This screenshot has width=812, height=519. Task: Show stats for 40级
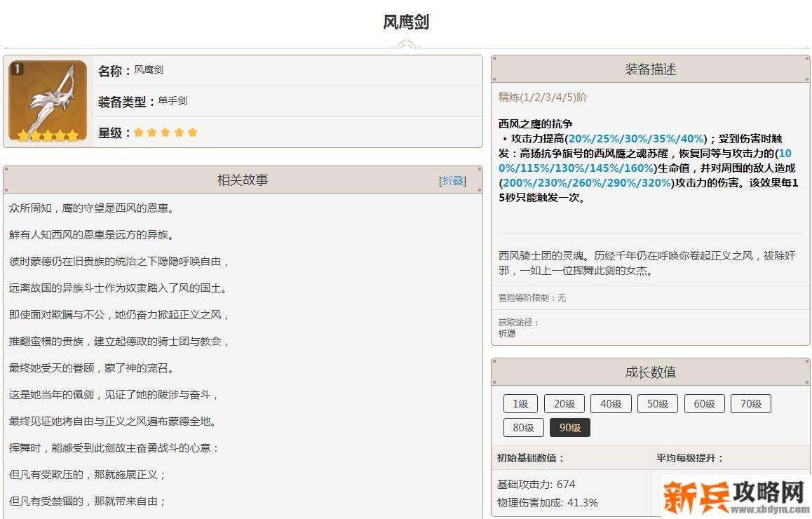coord(611,404)
